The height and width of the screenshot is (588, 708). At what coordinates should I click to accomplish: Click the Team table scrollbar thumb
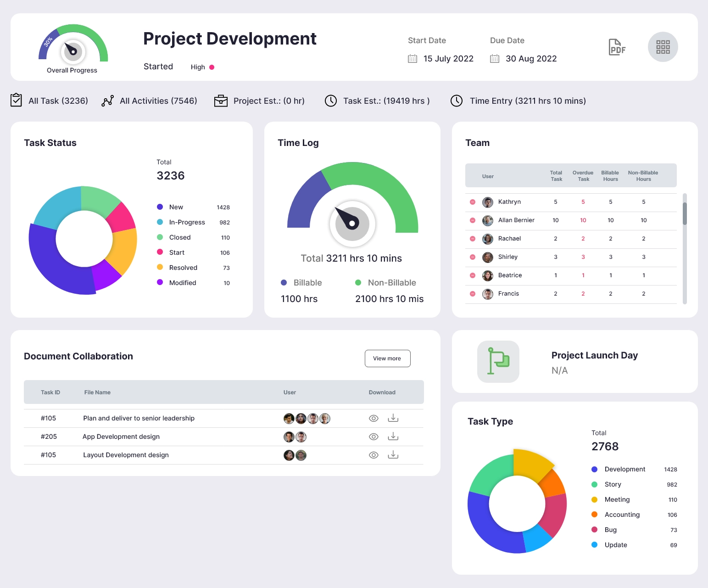(x=685, y=213)
